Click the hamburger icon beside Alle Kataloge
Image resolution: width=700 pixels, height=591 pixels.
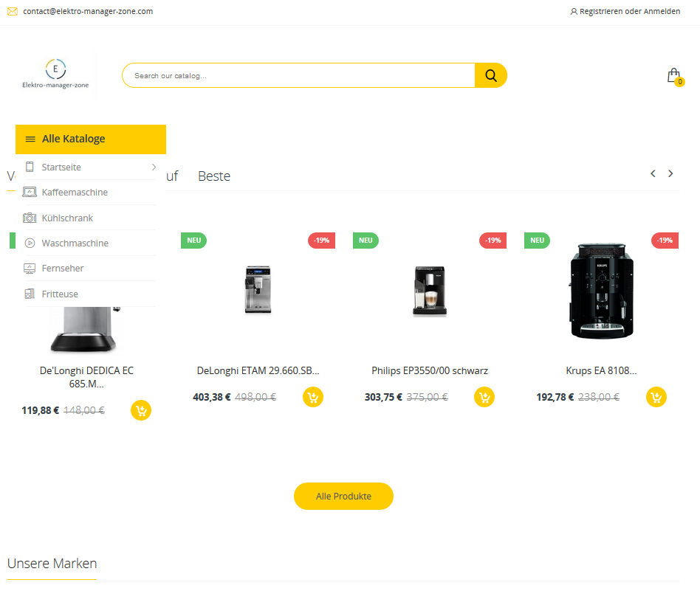(30, 139)
